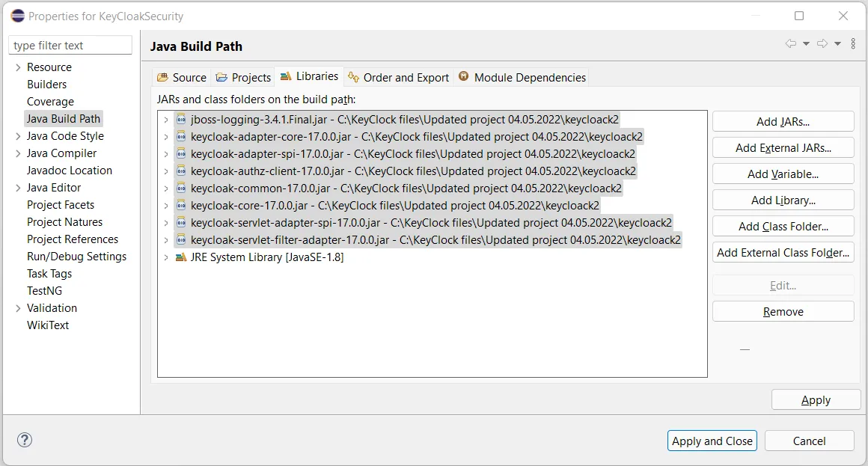Click jar icon of keycloak-common-17.0.0.jar
This screenshot has width=868, height=466.
click(x=181, y=188)
